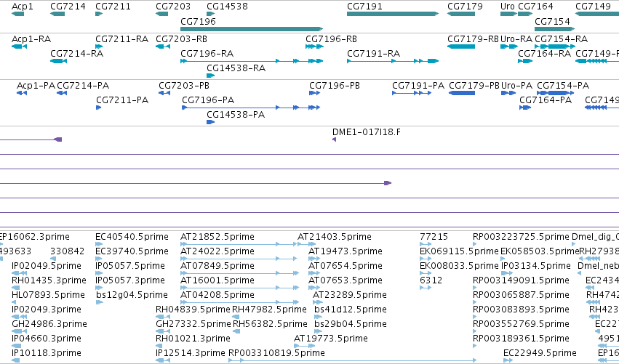
Task: Click the AT19473.5prime EST label
Action: [346, 251]
